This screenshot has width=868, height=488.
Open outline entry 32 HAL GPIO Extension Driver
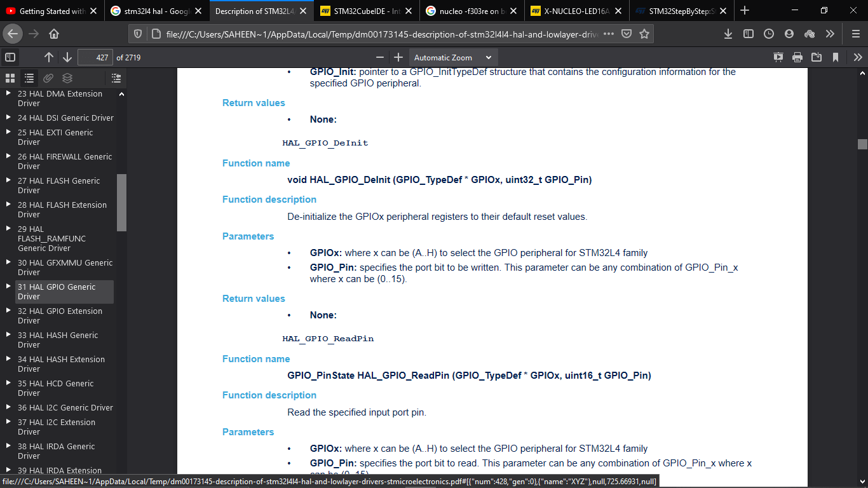click(x=60, y=316)
